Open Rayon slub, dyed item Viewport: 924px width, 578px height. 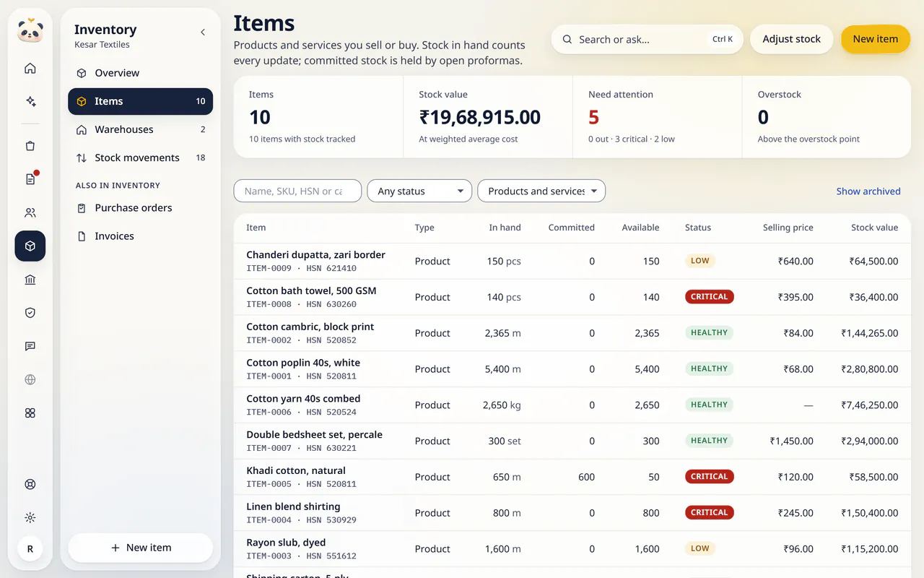pos(572,549)
